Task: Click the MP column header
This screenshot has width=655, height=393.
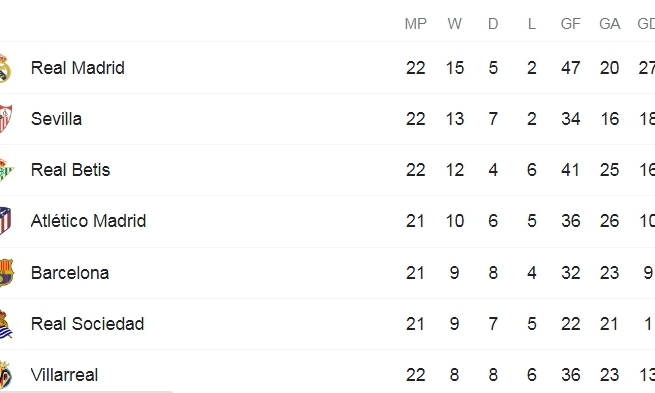Action: tap(416, 24)
